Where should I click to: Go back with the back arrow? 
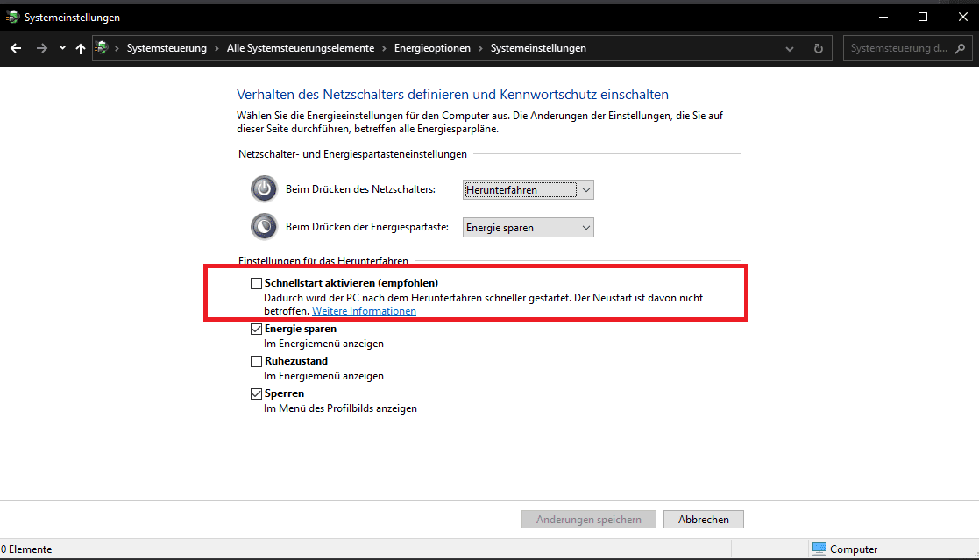click(16, 48)
